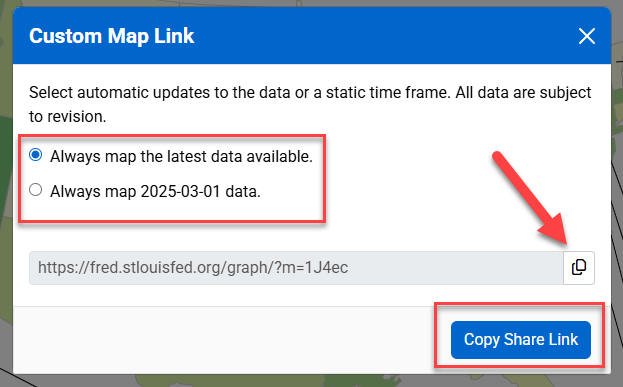Click the 'All data are subject' sentence
Image resolution: width=623 pixels, height=387 pixels.
point(523,93)
